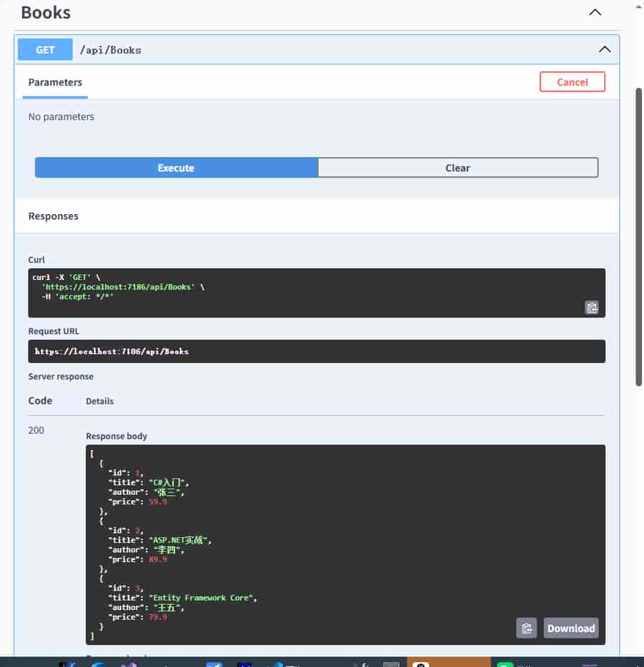Click the 200 status code
This screenshot has width=644, height=667.
click(x=36, y=430)
